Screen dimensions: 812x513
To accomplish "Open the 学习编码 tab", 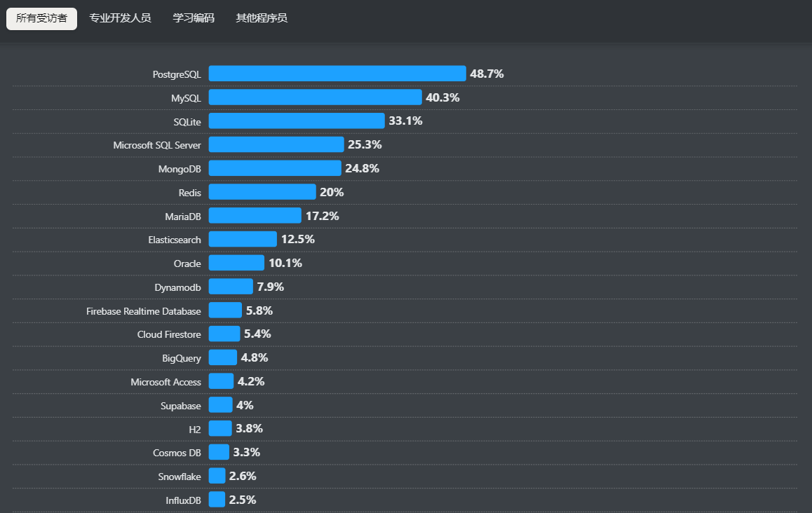I will 194,19.
